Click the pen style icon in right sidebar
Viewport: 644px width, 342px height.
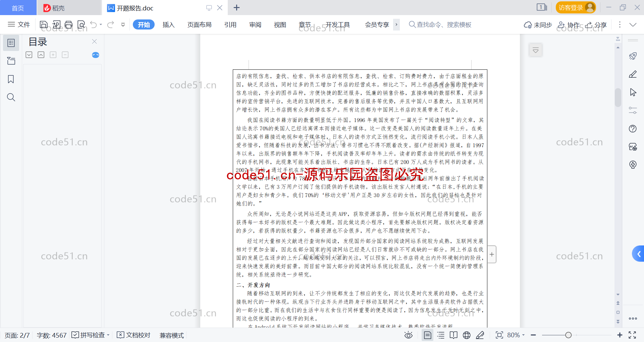[633, 74]
